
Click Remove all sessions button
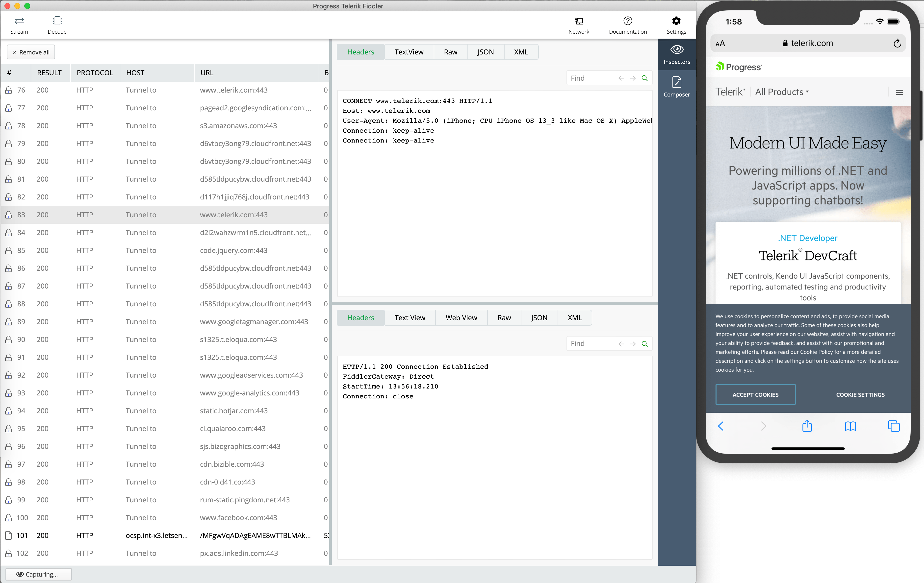31,52
